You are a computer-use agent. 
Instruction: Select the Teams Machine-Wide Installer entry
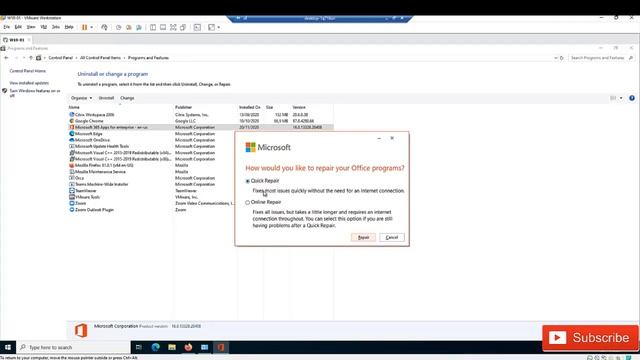(x=151, y=184)
